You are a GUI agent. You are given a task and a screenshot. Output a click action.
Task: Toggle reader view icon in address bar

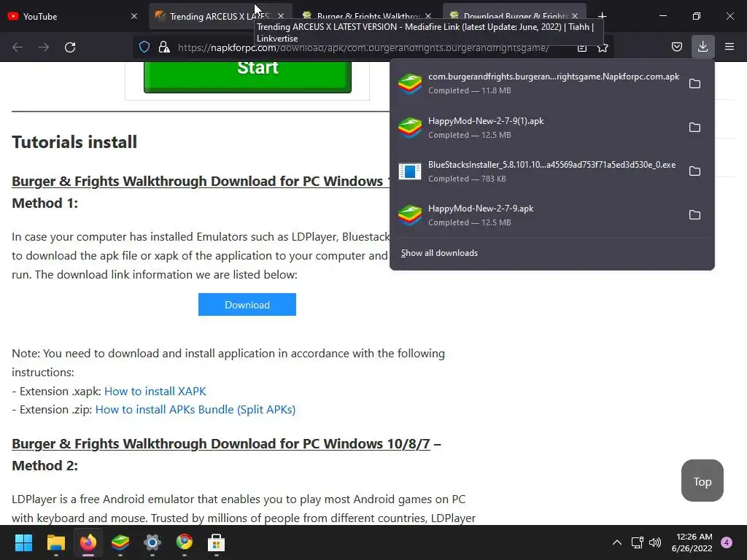581,47
